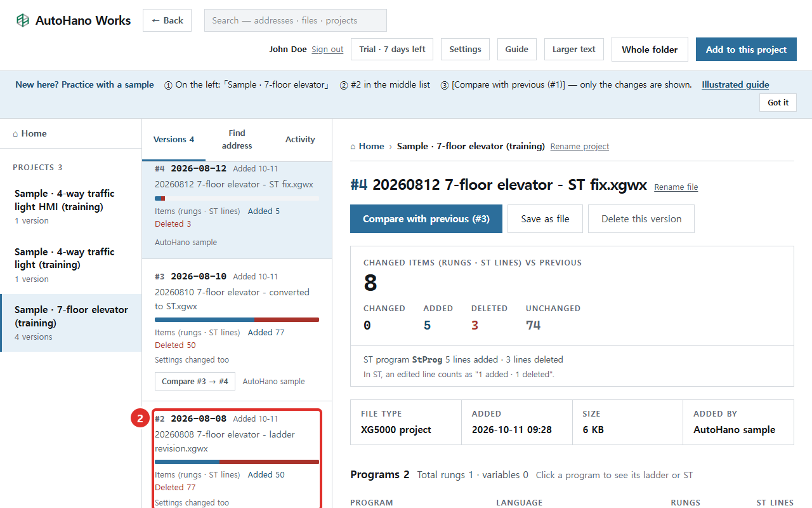Switch to the Activity tab

click(x=300, y=139)
